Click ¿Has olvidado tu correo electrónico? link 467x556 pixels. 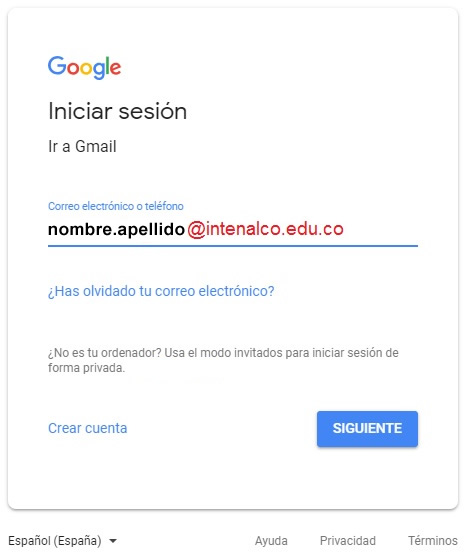pos(161,291)
